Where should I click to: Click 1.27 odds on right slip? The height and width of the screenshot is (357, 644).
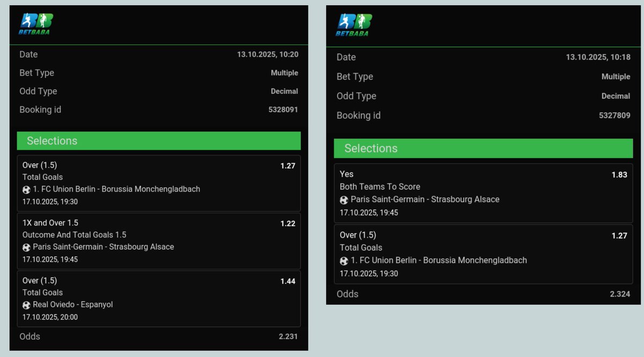pyautogui.click(x=619, y=236)
